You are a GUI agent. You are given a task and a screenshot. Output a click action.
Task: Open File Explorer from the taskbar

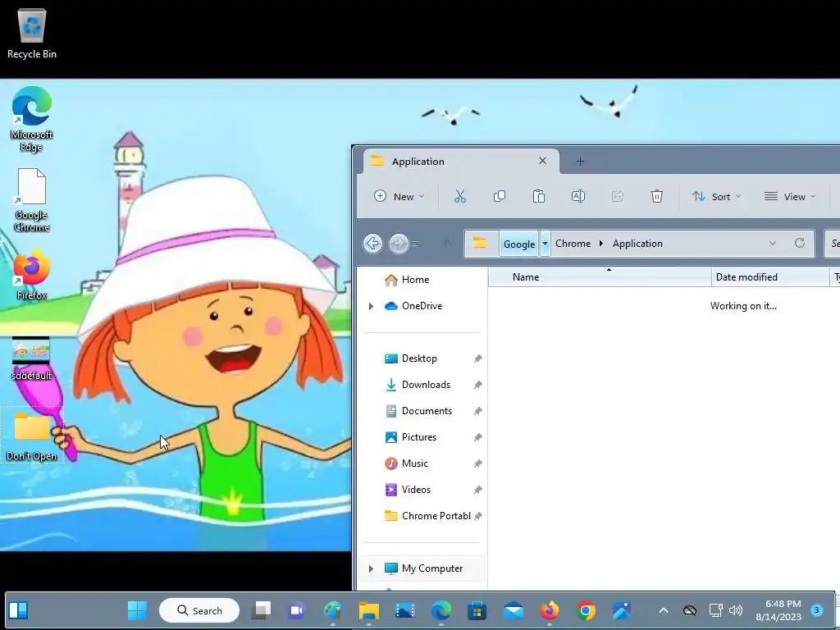point(368,610)
